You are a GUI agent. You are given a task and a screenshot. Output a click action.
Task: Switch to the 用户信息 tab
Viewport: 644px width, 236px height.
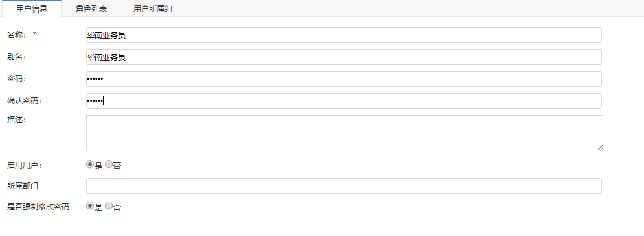click(x=32, y=9)
